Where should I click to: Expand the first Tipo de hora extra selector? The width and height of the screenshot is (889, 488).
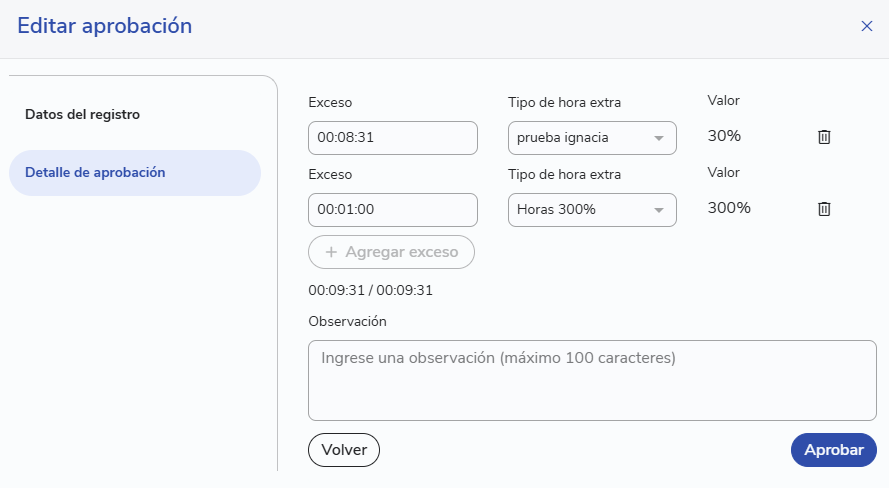(592, 138)
